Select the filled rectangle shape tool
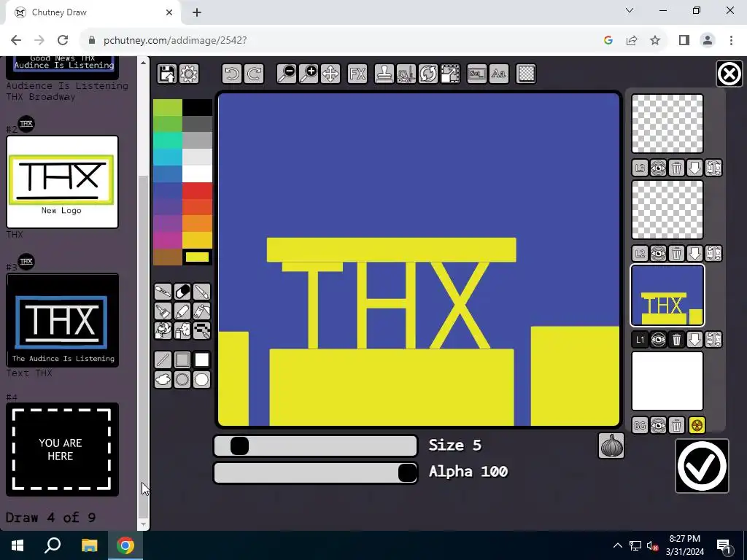Viewport: 747px width, 560px height. (201, 359)
